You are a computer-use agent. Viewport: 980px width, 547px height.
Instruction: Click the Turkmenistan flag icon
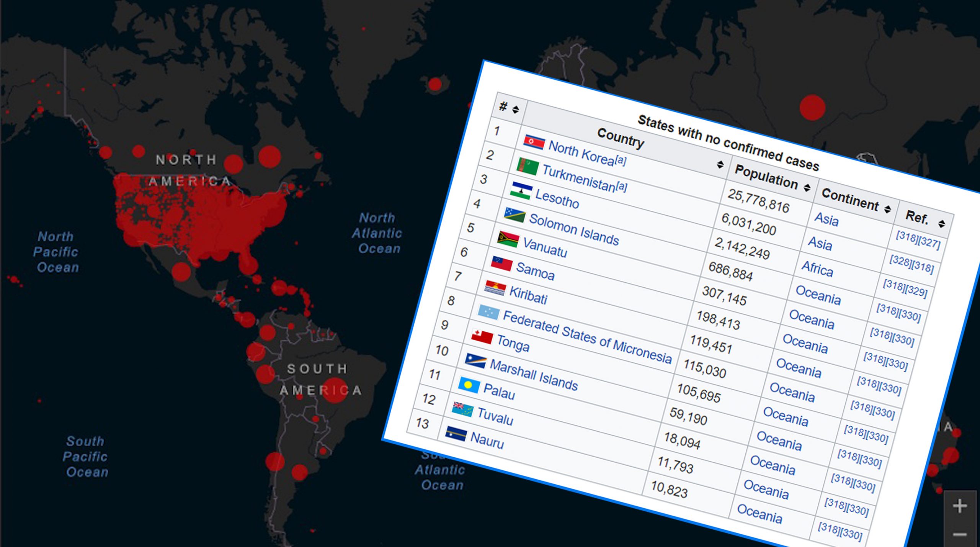coord(528,166)
